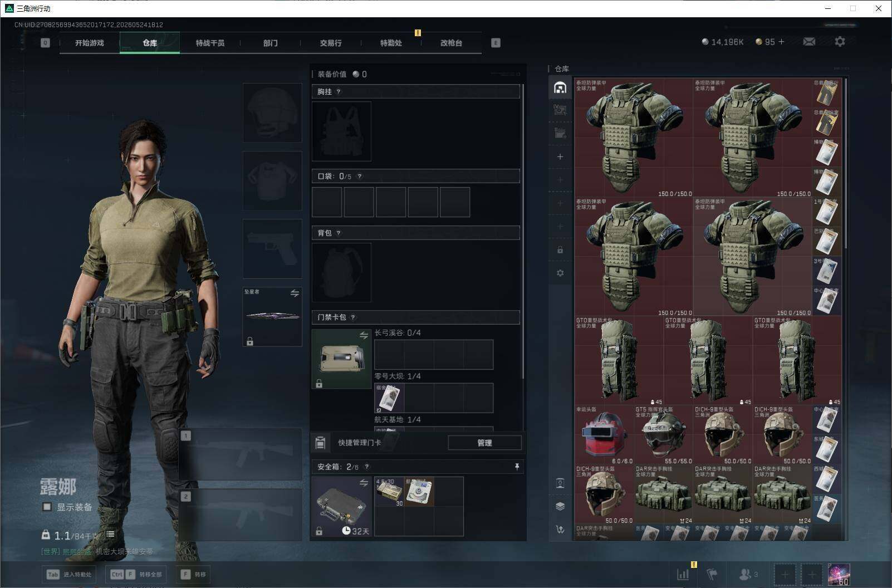Open game settings gear in top bar

tap(840, 42)
